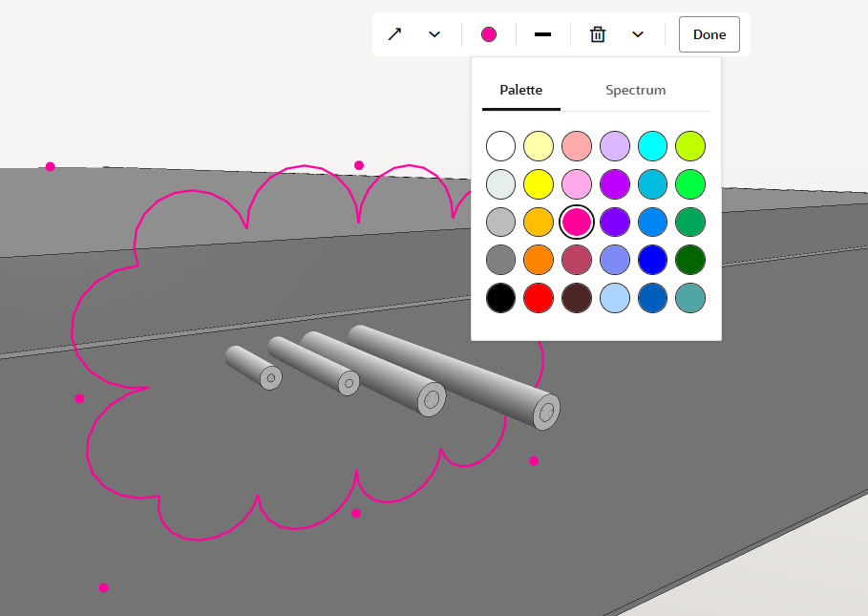Select the arrow markup tool

[394, 34]
